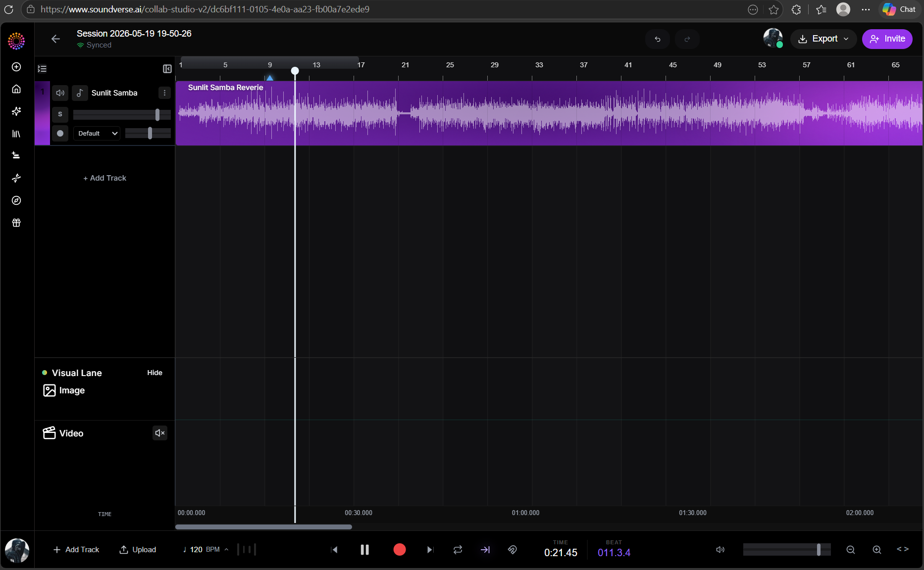Open Sunlit Samba track options menu
Image resolution: width=924 pixels, height=570 pixels.
(x=164, y=93)
